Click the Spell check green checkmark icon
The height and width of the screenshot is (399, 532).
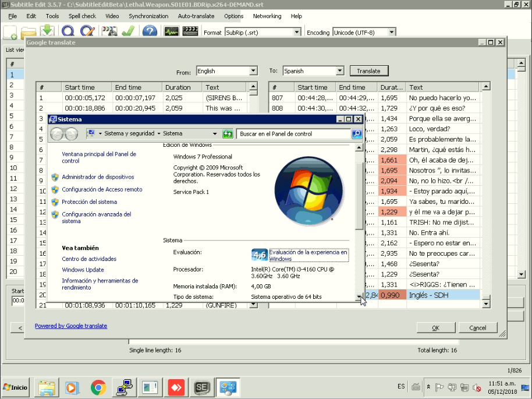coord(128,31)
